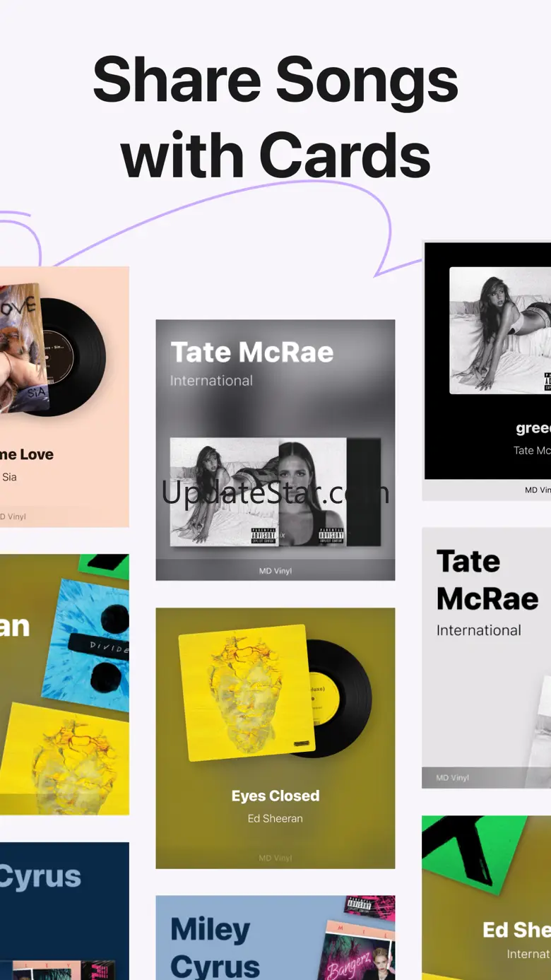Select the black Tate McRae greedy card
This screenshot has height=980, width=551.
[487, 371]
